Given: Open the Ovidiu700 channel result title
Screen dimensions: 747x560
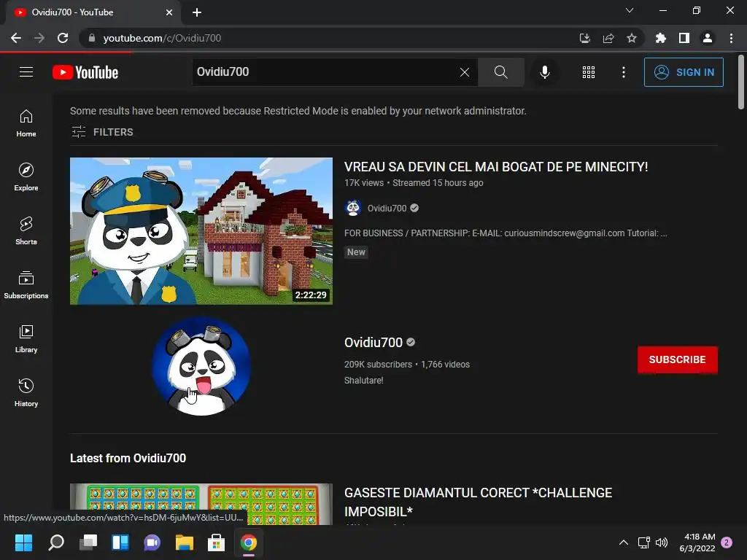Looking at the screenshot, I should 373,343.
